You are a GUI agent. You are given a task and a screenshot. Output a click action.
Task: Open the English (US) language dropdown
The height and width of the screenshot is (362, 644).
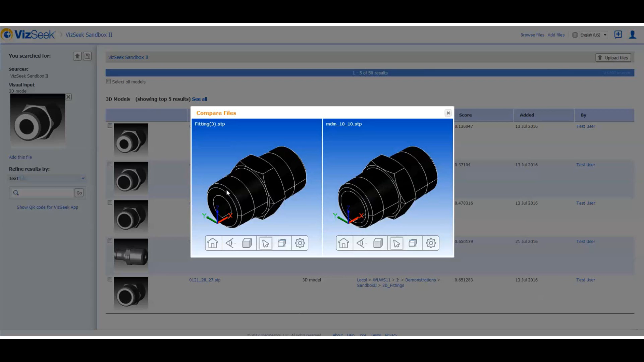[589, 35]
